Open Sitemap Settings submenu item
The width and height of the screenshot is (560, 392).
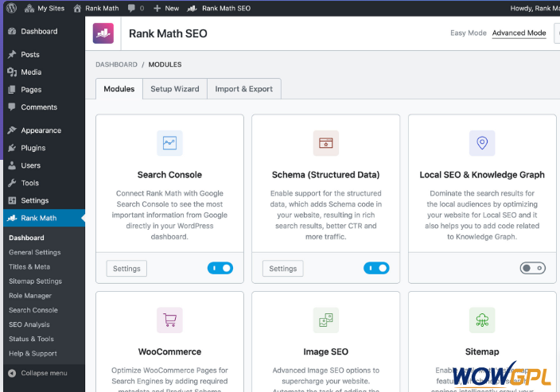[35, 281]
